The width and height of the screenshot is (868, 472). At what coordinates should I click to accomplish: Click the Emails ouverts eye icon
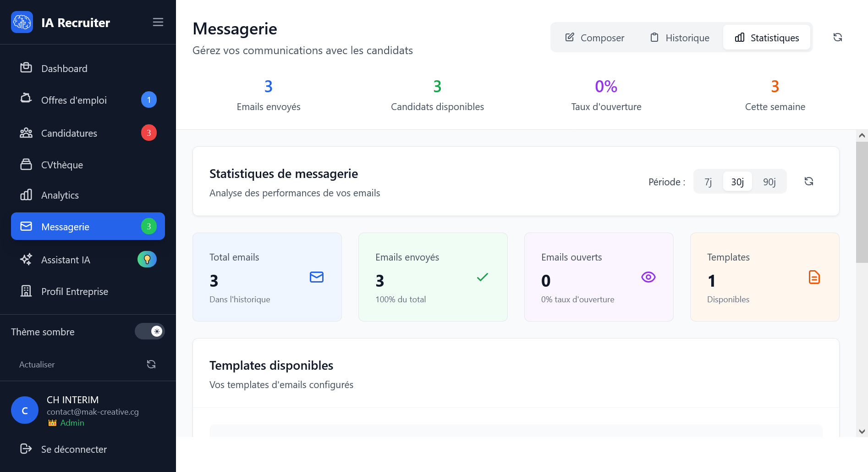click(x=648, y=277)
